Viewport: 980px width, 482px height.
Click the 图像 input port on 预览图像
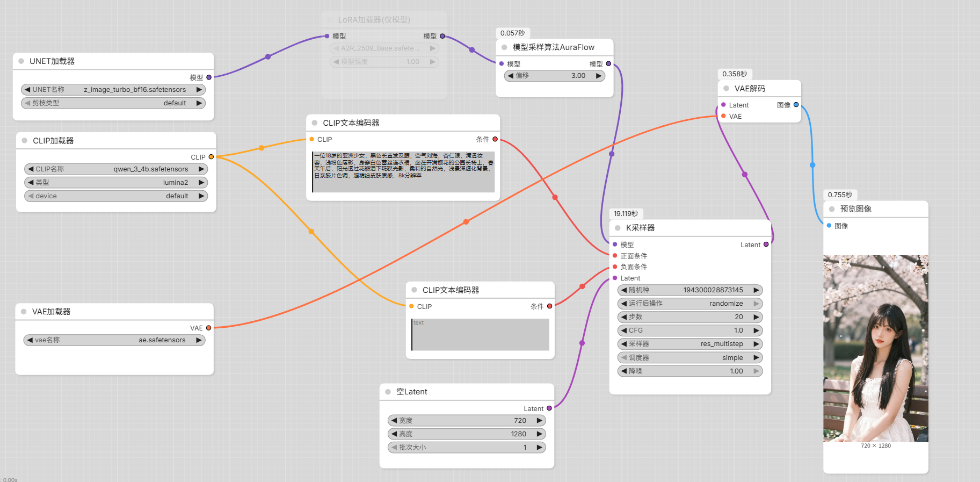pyautogui.click(x=829, y=226)
